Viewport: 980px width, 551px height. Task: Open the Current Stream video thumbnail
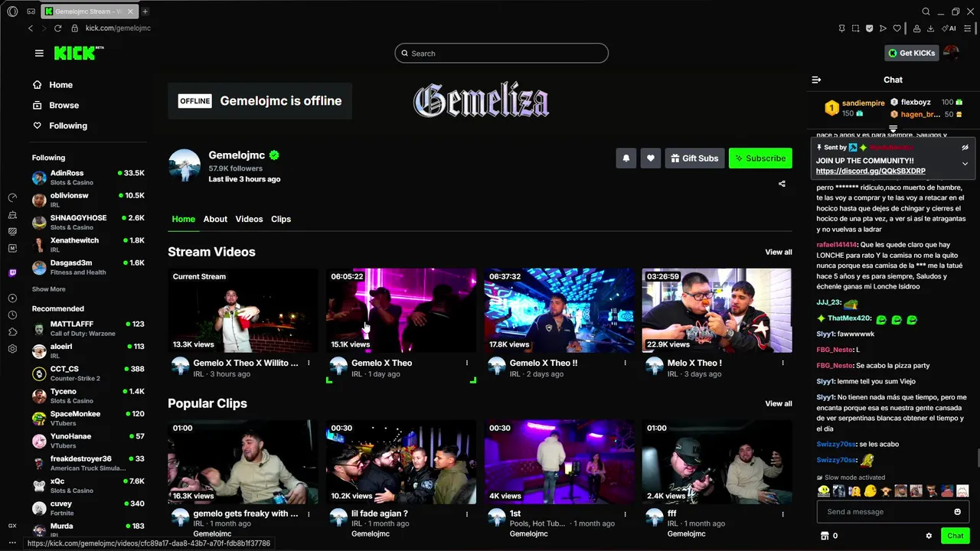243,310
